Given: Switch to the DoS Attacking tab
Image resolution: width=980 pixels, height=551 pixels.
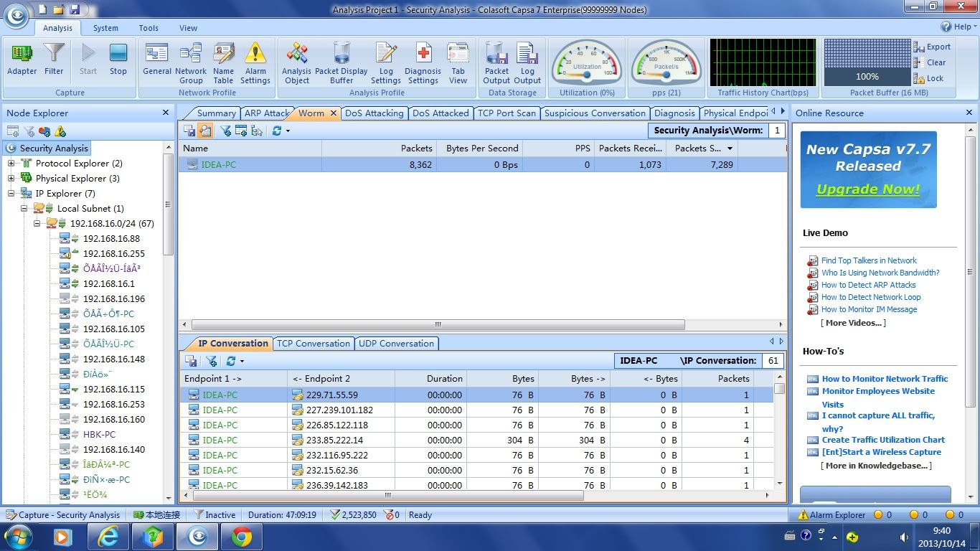Looking at the screenshot, I should pos(374,113).
